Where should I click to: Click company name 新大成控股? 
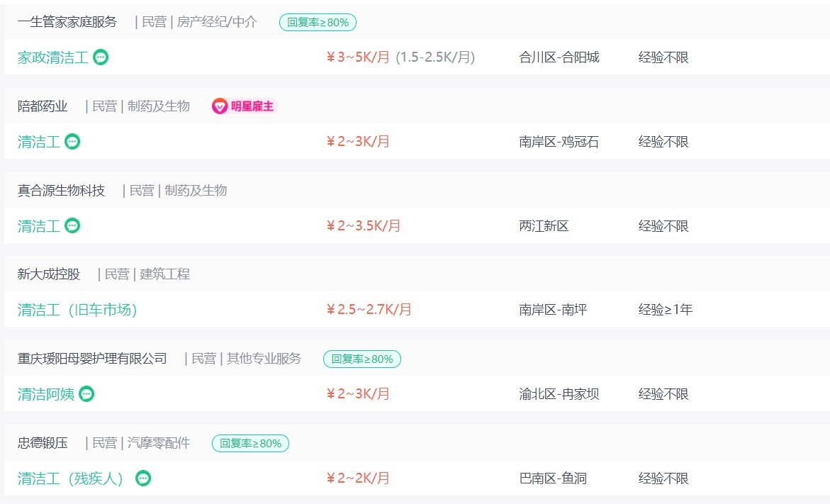pyautogui.click(x=49, y=274)
